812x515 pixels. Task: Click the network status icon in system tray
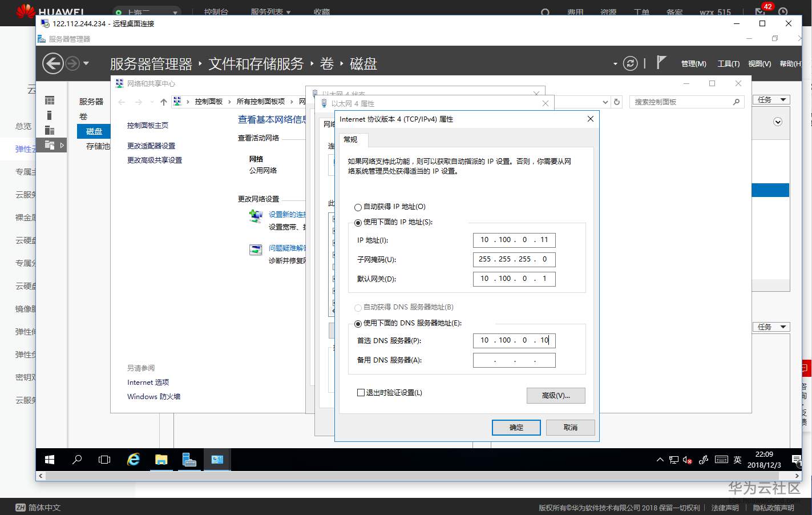pyautogui.click(x=674, y=460)
